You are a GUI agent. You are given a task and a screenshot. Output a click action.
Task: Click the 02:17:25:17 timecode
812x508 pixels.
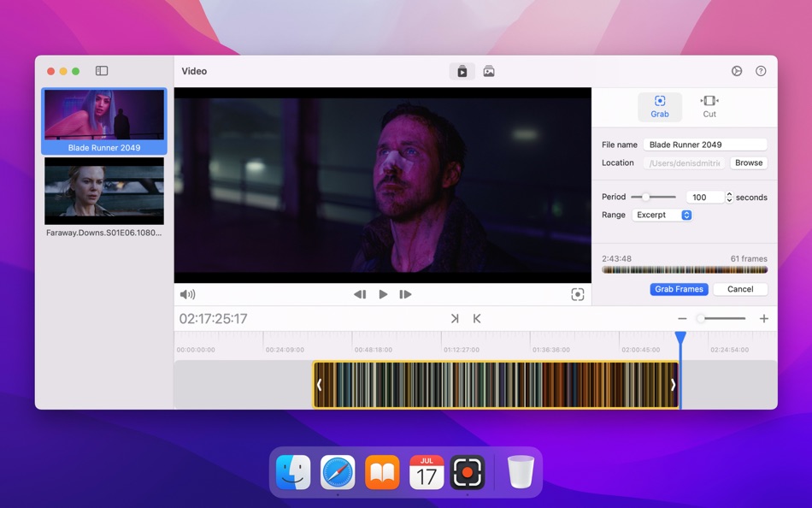[x=214, y=318]
